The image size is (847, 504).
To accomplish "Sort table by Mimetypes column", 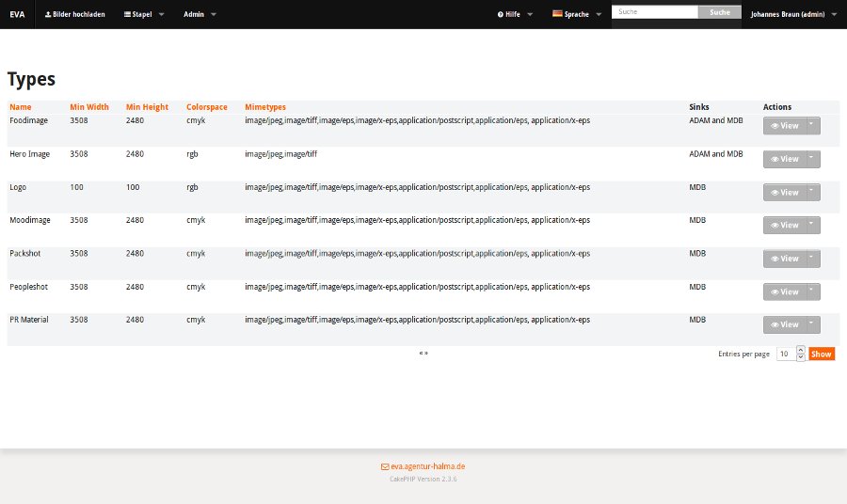I will pyautogui.click(x=265, y=107).
